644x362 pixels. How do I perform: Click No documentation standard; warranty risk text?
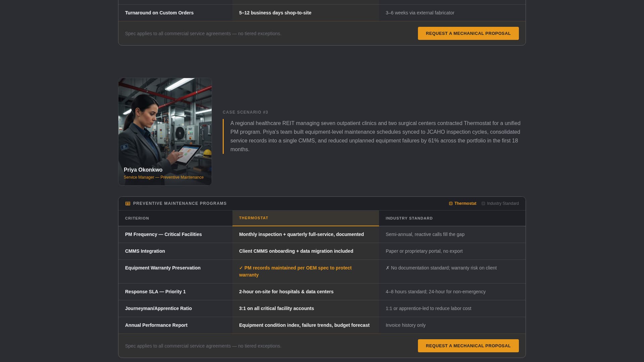pyautogui.click(x=441, y=268)
